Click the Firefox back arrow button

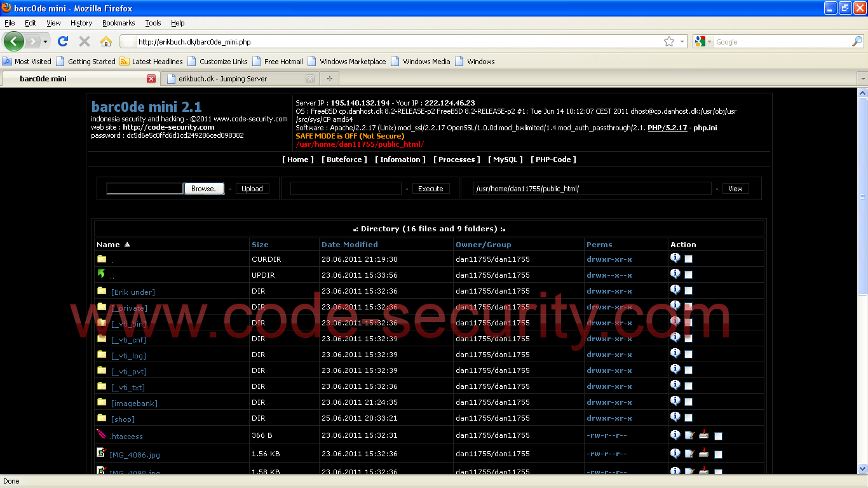click(x=14, y=41)
